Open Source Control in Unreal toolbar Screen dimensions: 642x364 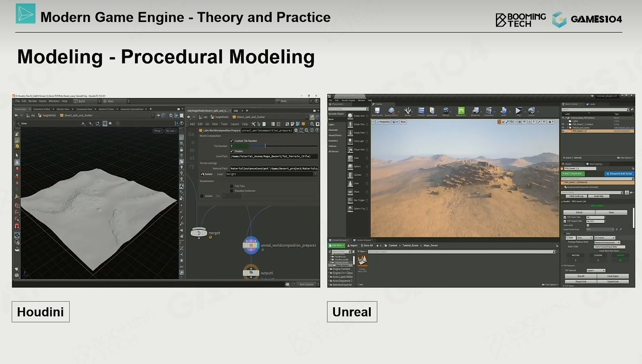pos(391,111)
